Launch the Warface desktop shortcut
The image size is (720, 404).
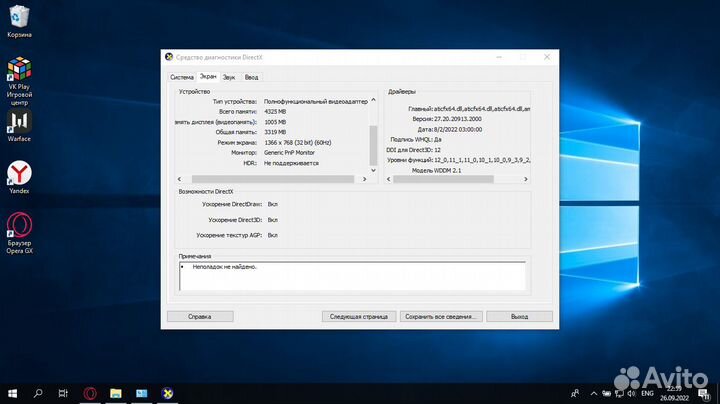(19, 126)
